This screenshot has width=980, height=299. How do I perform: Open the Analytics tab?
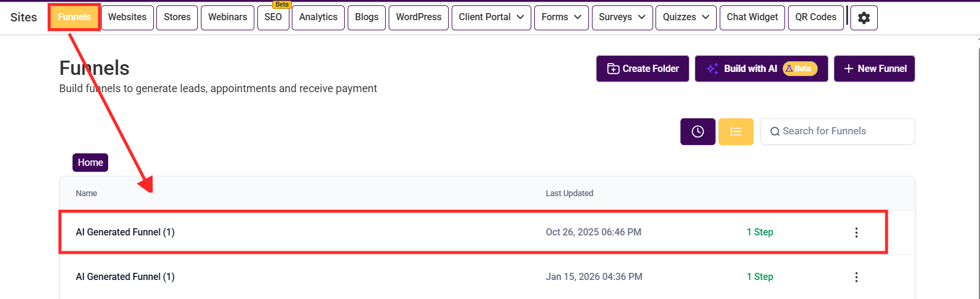click(318, 18)
